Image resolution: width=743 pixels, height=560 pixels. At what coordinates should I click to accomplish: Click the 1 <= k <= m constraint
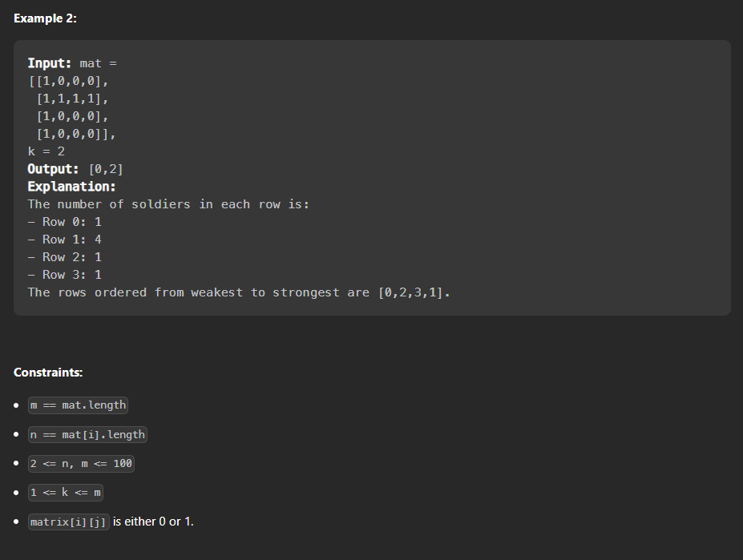point(66,493)
